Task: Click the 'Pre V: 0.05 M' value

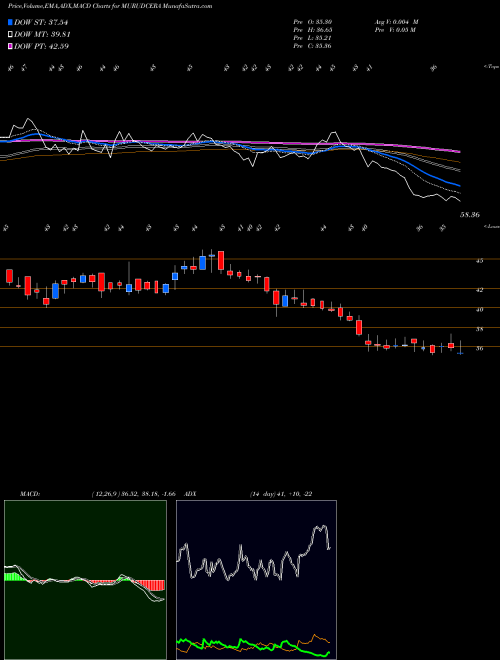Action: (x=395, y=30)
